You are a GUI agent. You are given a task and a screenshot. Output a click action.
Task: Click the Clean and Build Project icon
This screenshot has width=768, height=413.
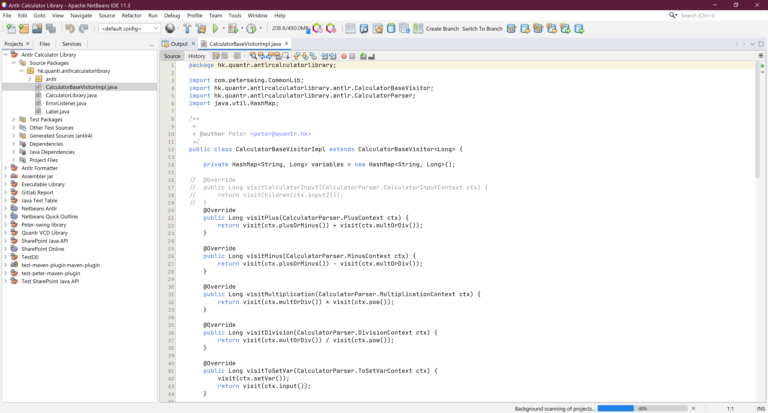pyautogui.click(x=201, y=28)
